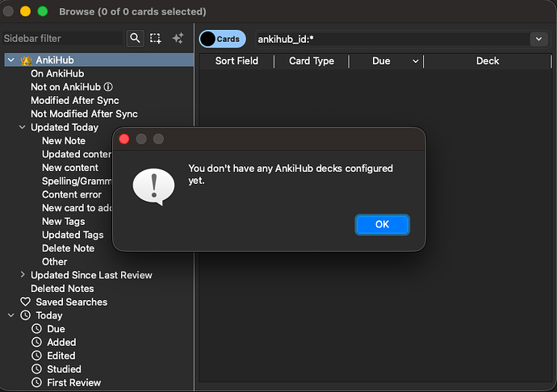The height and width of the screenshot is (392, 557).
Task: Toggle the sidebar selection tool icon
Action: 155,39
